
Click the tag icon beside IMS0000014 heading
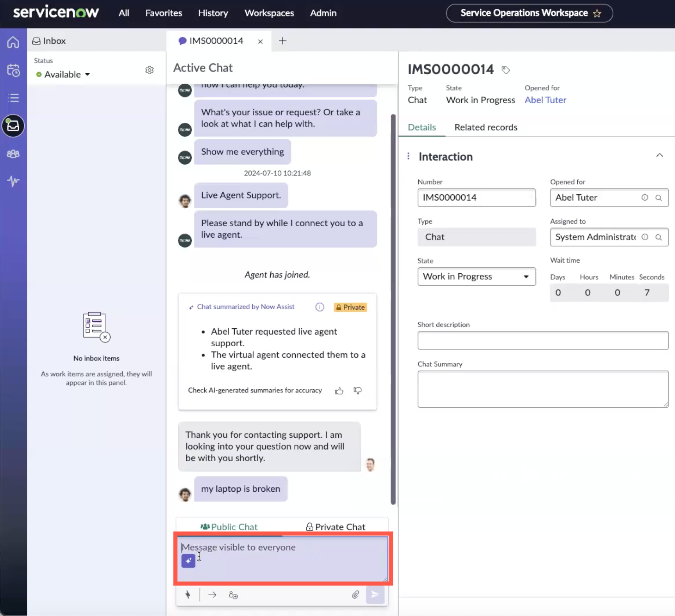coord(506,70)
